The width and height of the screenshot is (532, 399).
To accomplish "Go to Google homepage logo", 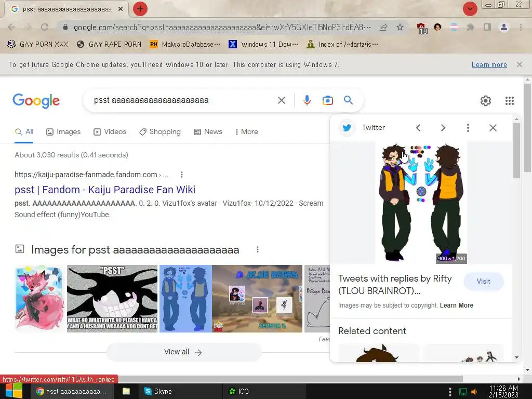I will (x=36, y=101).
